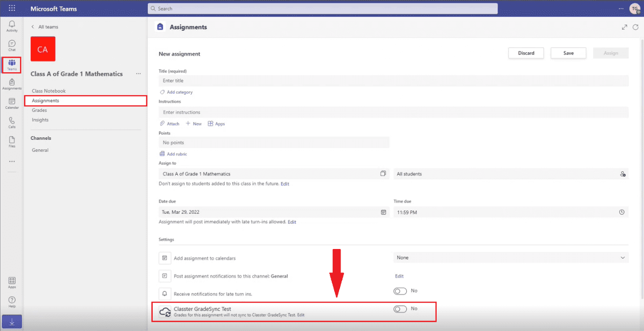The height and width of the screenshot is (331, 644).
Task: Select Grades in the class menu
Action: [40, 110]
